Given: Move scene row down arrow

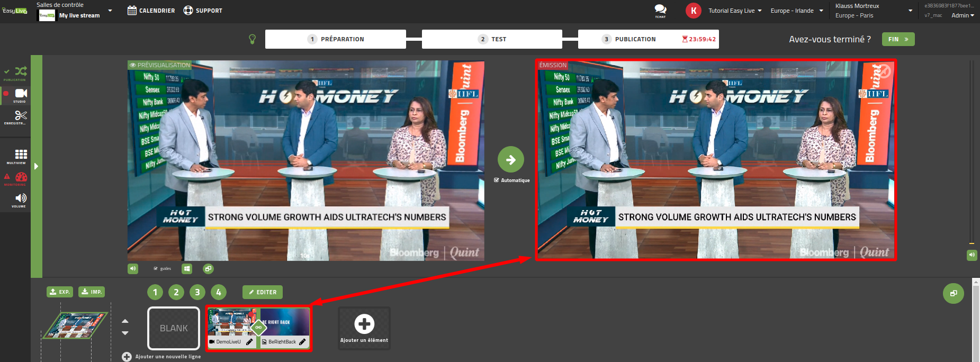Looking at the screenshot, I should (x=125, y=333).
